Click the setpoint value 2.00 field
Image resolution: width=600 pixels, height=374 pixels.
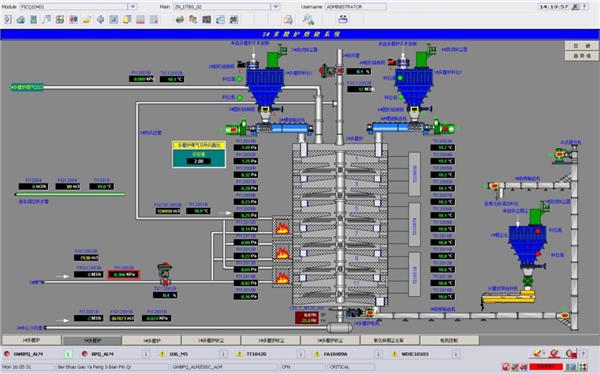pyautogui.click(x=199, y=161)
